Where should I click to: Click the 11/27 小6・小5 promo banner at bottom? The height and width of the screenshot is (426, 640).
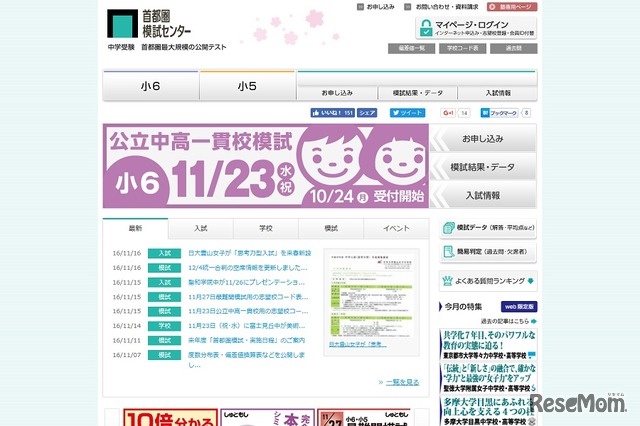(364, 417)
